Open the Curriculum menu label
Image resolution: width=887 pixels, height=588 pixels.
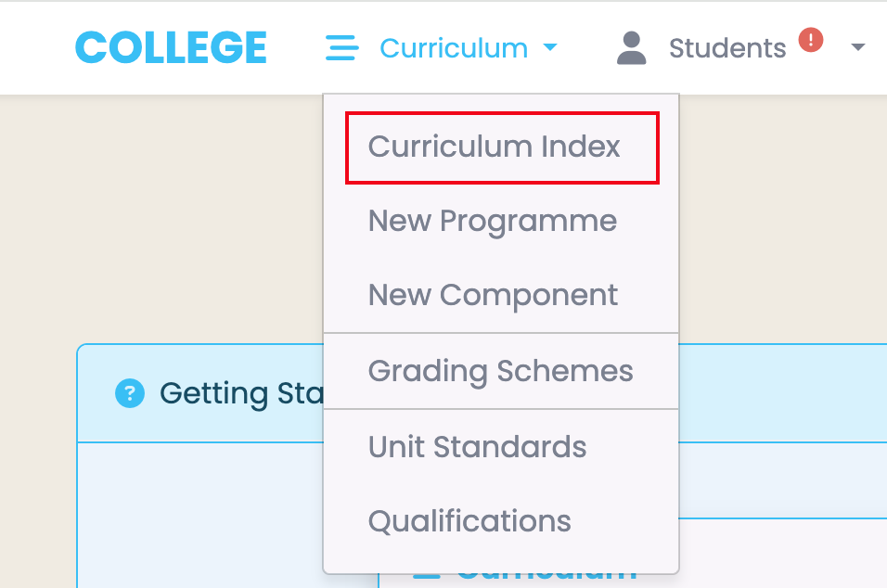click(x=454, y=48)
